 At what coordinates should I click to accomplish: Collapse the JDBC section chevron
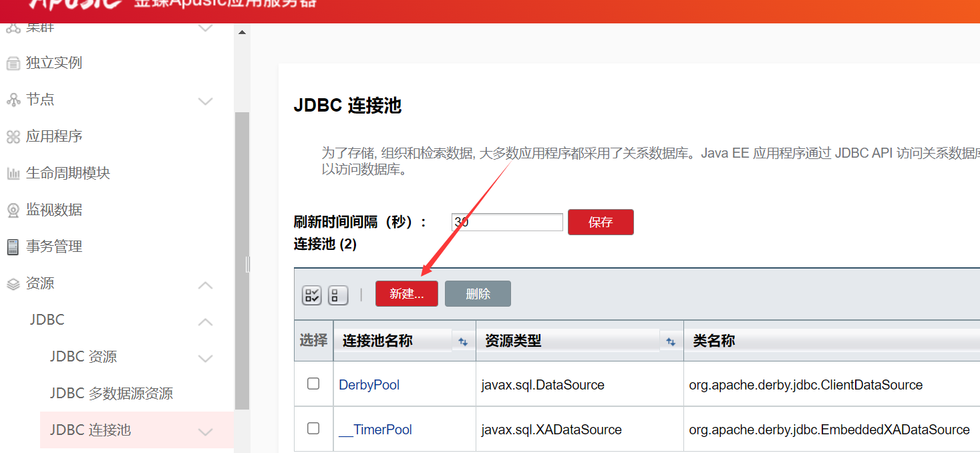pos(205,322)
